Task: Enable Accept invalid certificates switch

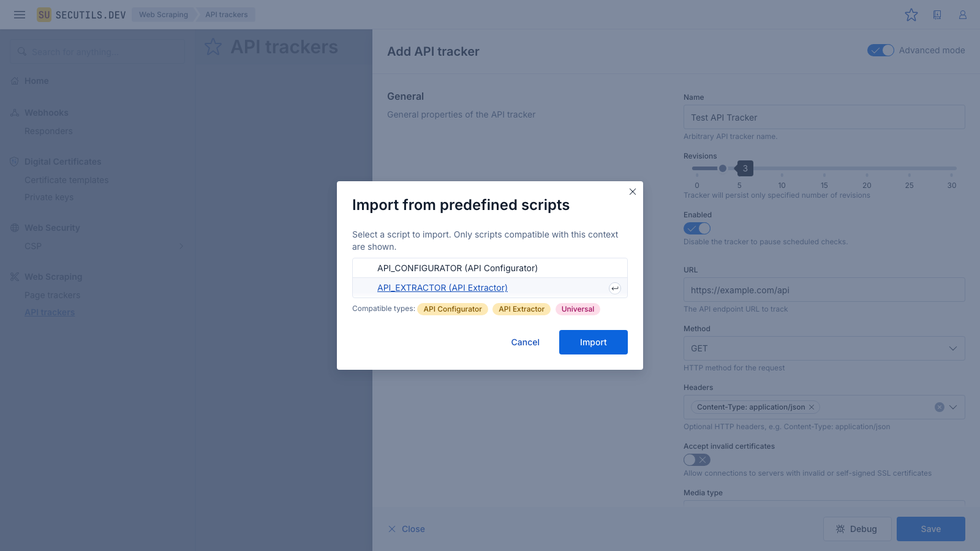Action: click(x=697, y=460)
